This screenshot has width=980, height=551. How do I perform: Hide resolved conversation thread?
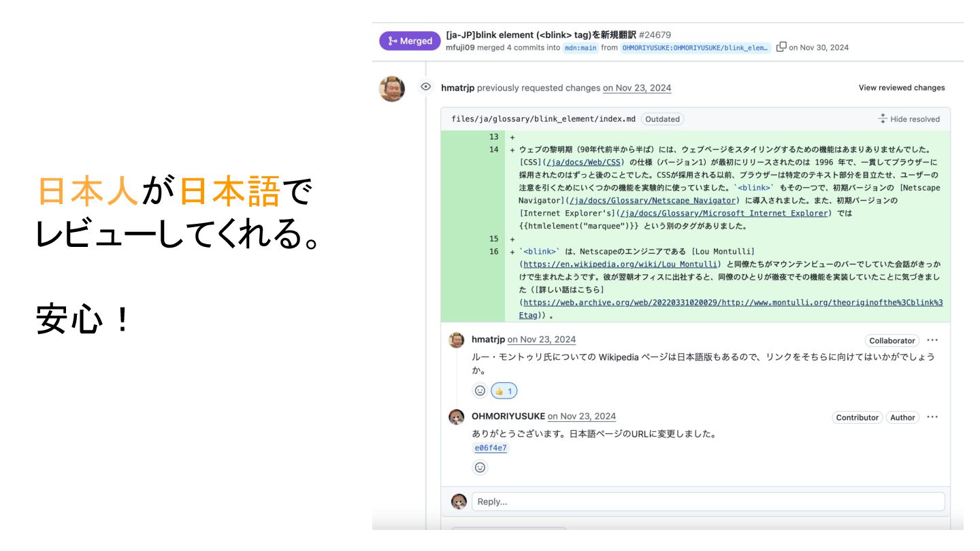coord(909,119)
